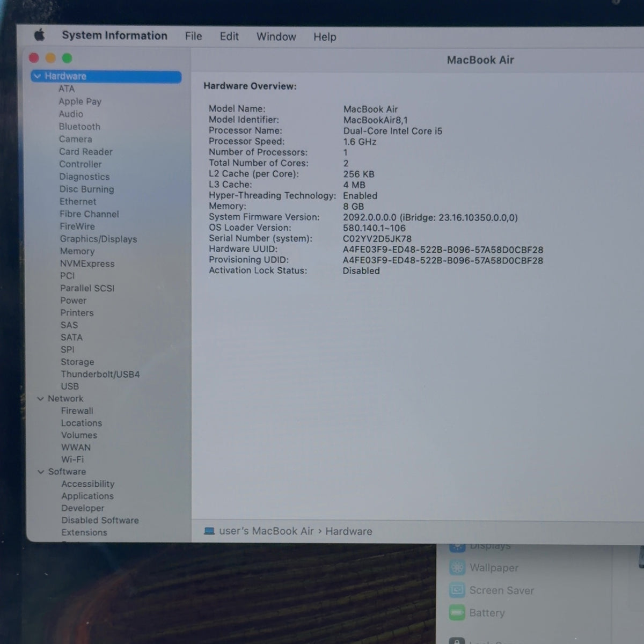
Task: Click Hardware in the path bar
Action: pos(349,531)
